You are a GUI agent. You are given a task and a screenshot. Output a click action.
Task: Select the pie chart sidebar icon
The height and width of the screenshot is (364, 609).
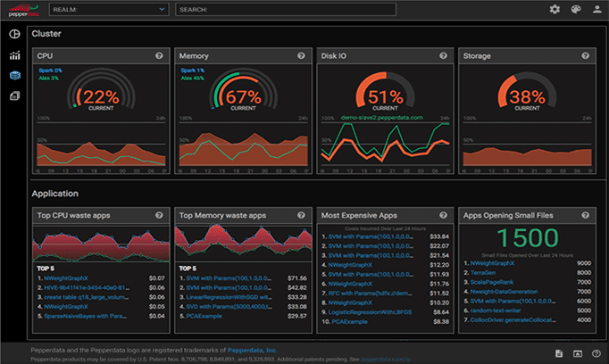[x=14, y=34]
